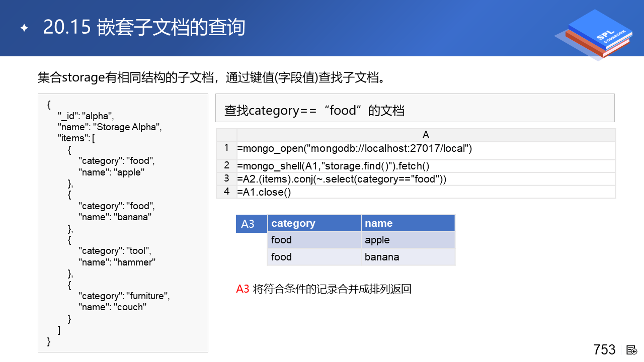Image resolution: width=644 pixels, height=362 pixels.
Task: Select the cell containing =A1.close()
Action: tap(426, 192)
